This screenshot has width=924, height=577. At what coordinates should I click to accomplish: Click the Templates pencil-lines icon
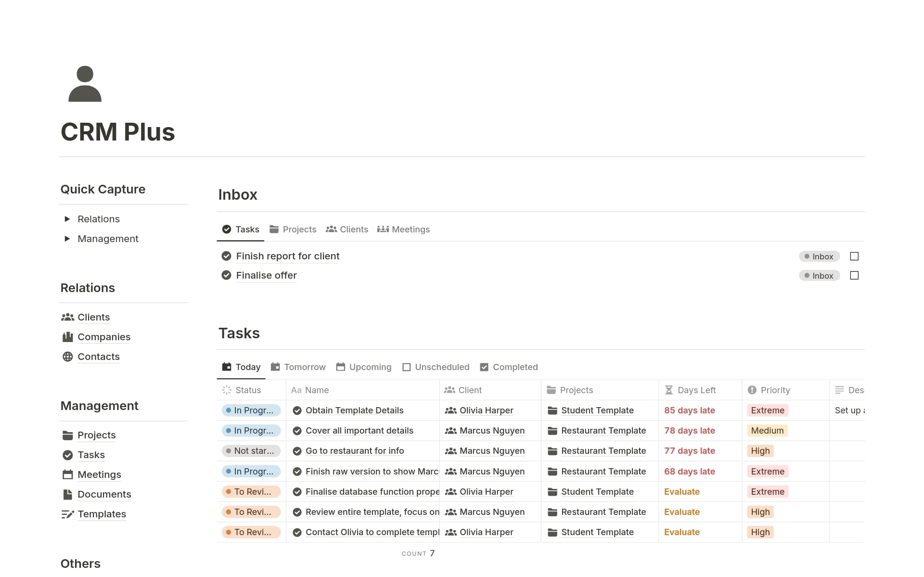[68, 514]
